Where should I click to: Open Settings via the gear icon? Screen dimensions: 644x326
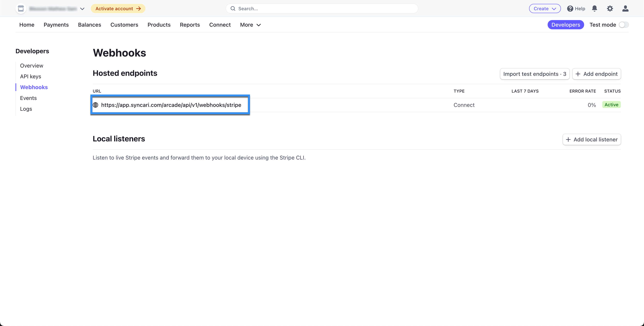610,8
